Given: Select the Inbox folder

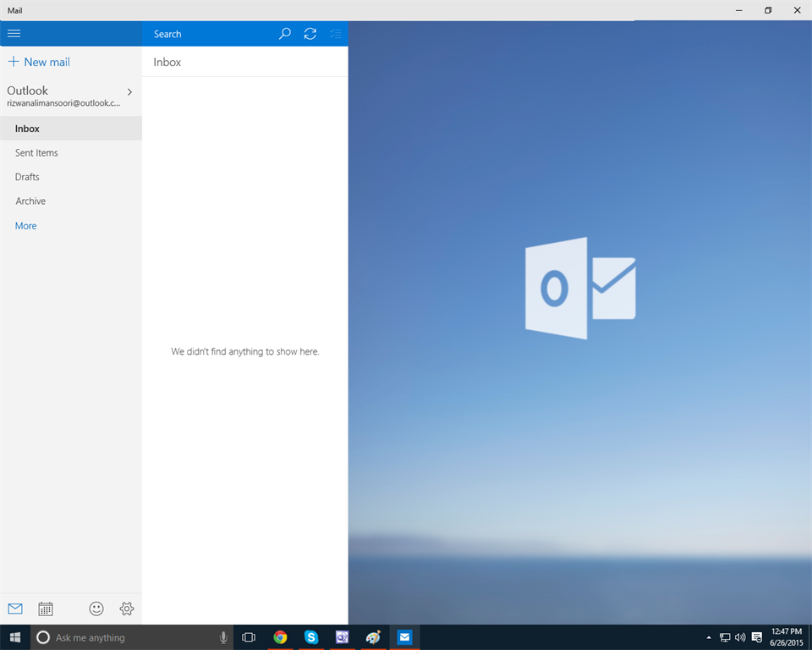Looking at the screenshot, I should 71,129.
